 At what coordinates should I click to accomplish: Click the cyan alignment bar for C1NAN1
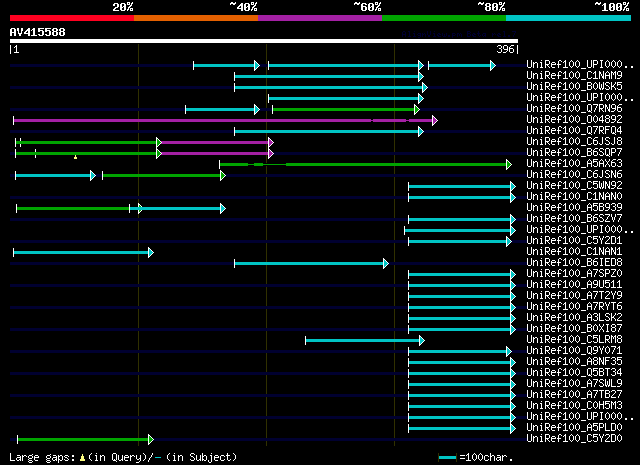tap(83, 253)
